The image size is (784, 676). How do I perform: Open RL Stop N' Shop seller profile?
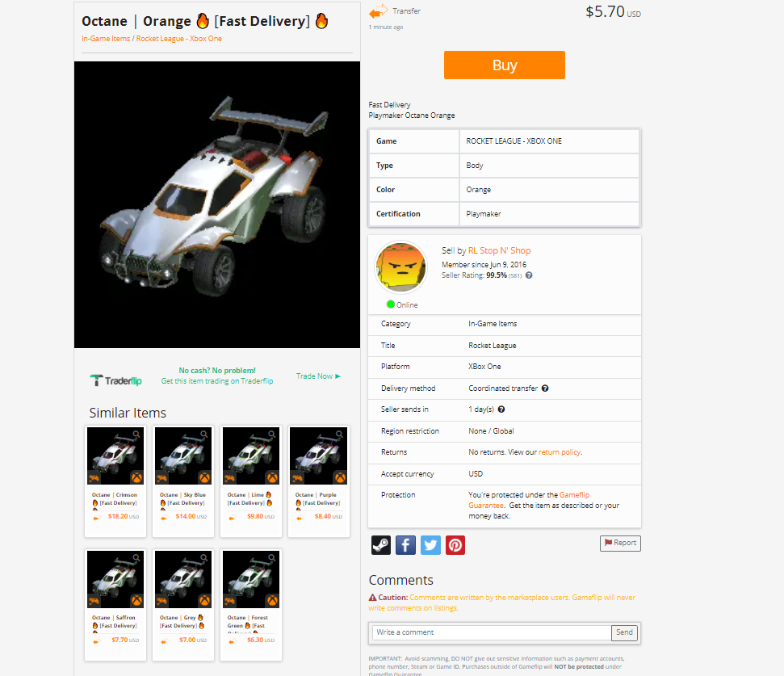tap(499, 250)
